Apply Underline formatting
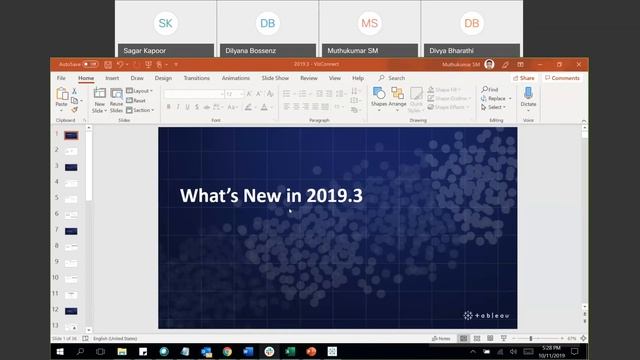 pyautogui.click(x=187, y=107)
